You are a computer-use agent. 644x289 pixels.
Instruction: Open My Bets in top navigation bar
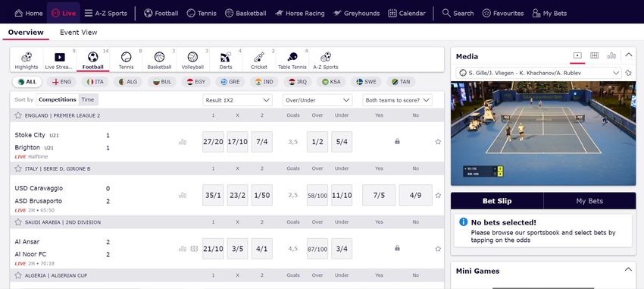pyautogui.click(x=549, y=13)
